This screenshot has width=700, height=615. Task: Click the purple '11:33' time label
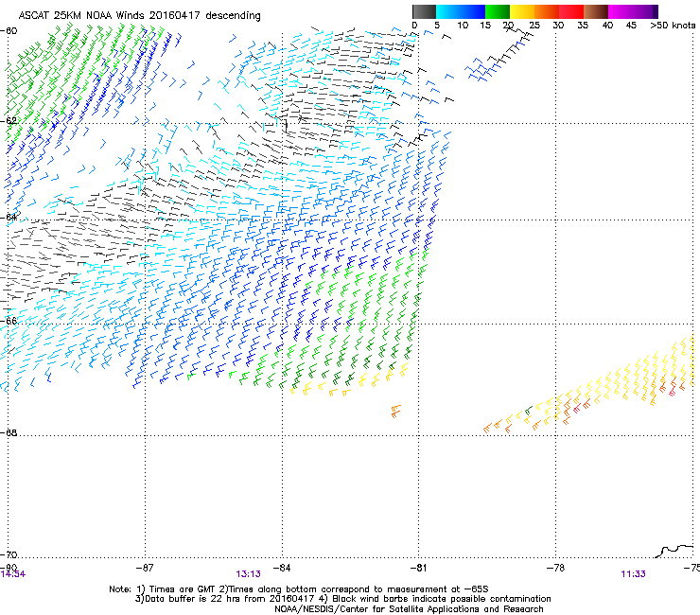(633, 574)
